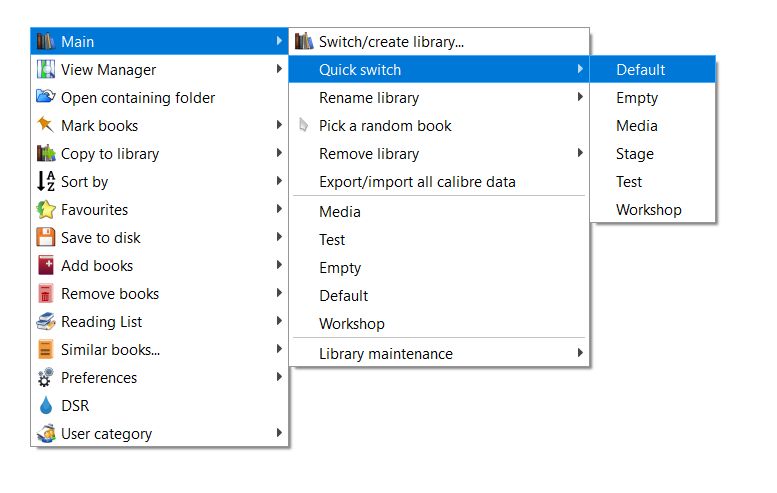This screenshot has height=493, width=777.
Task: Click the Favourites star icon
Action: (x=45, y=210)
